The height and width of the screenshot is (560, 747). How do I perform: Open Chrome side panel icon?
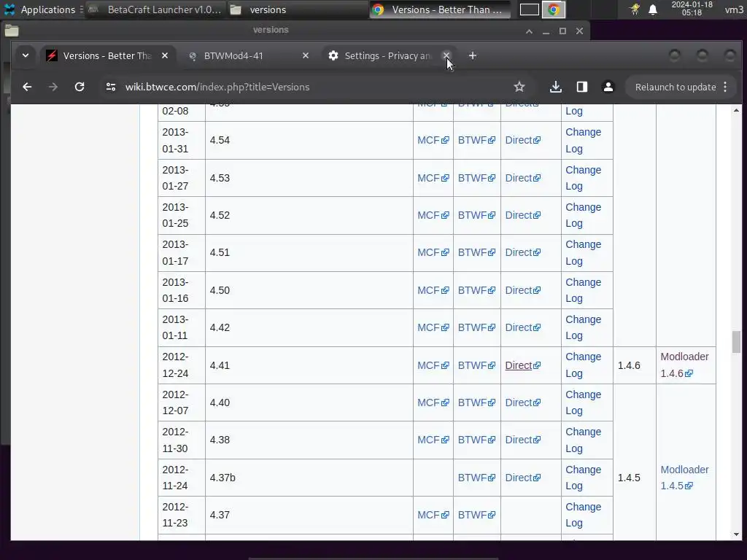581,87
